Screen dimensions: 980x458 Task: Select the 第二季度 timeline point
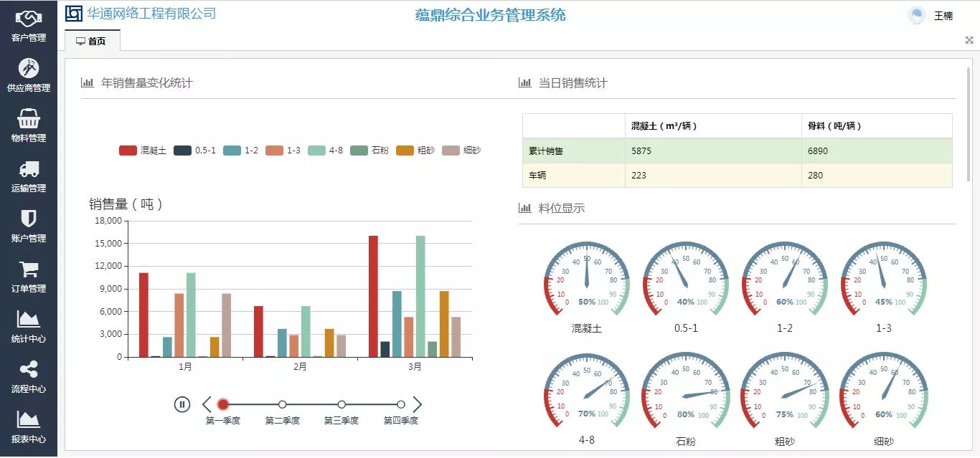tap(283, 404)
